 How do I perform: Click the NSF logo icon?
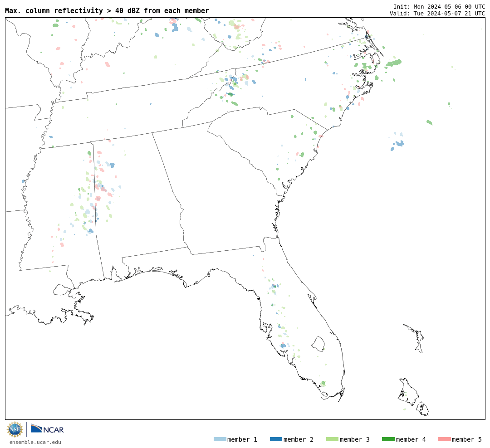(x=15, y=429)
